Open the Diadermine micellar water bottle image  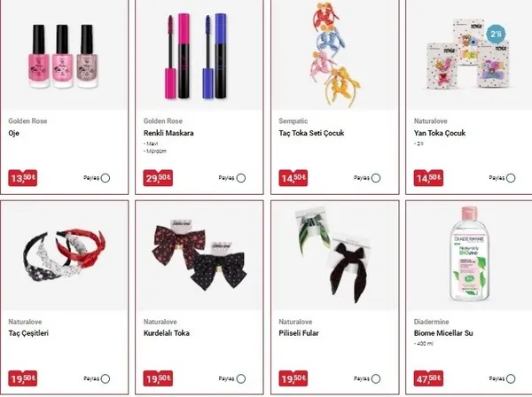[470, 254]
